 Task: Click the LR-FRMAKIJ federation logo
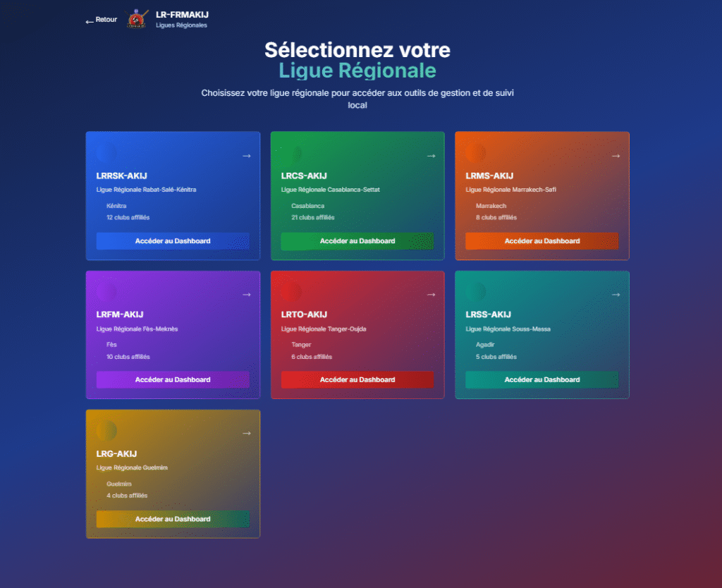(137, 18)
